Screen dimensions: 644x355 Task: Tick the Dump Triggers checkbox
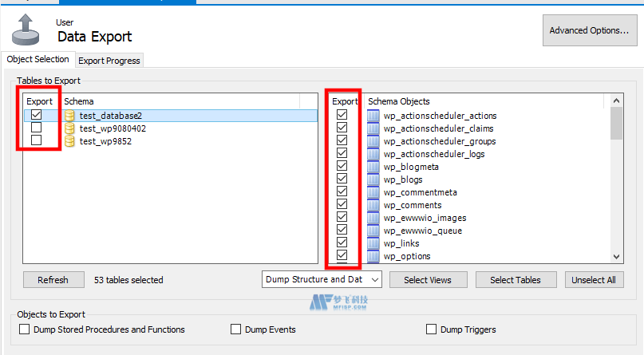click(x=432, y=329)
